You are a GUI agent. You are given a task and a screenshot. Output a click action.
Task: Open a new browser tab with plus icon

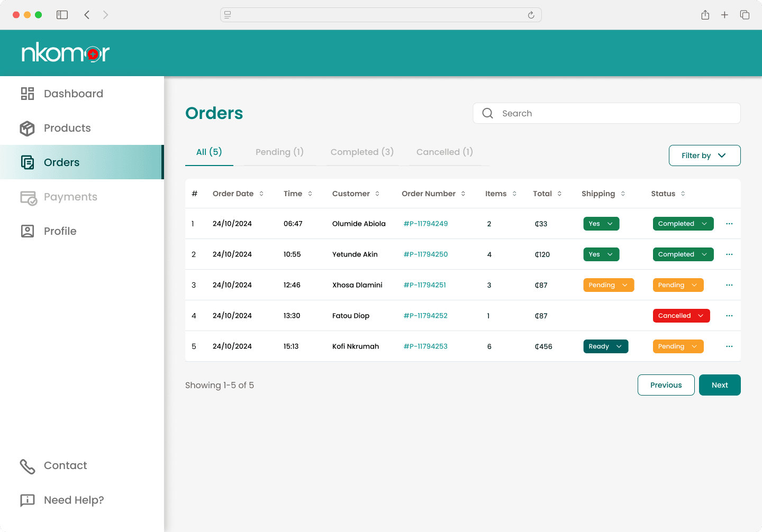[x=724, y=15]
